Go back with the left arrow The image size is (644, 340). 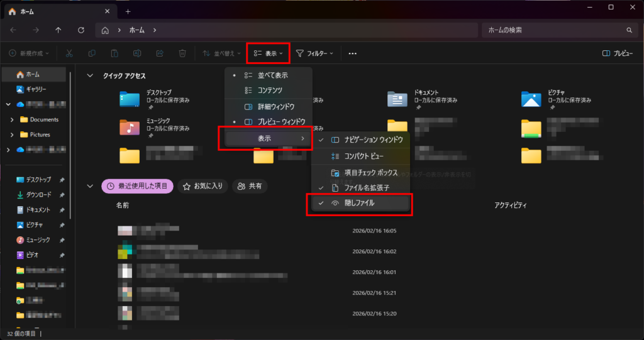point(13,30)
